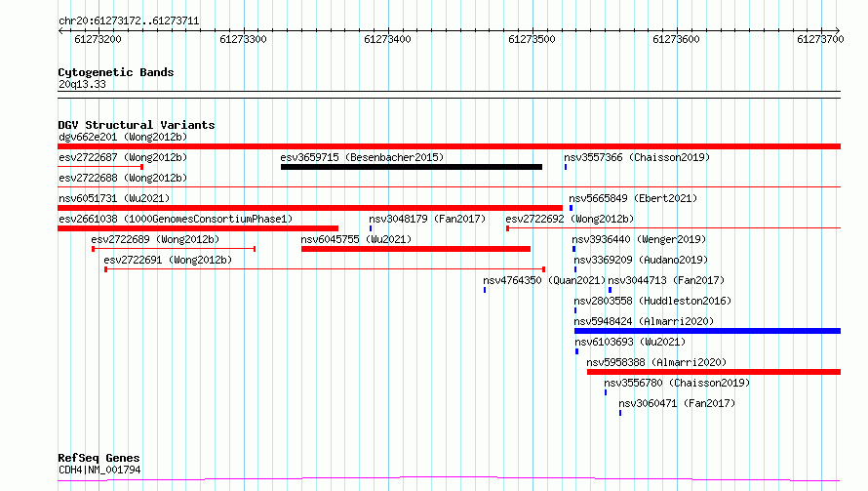Open the nsv4764350 (Quan2021) label
This screenshot has height=491, width=868.
pyautogui.click(x=544, y=280)
